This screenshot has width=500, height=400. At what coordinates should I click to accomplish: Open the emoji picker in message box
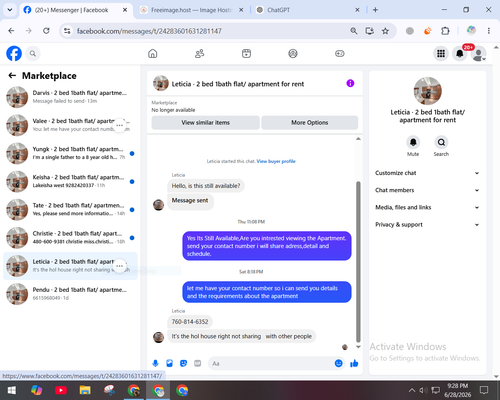[338, 363]
